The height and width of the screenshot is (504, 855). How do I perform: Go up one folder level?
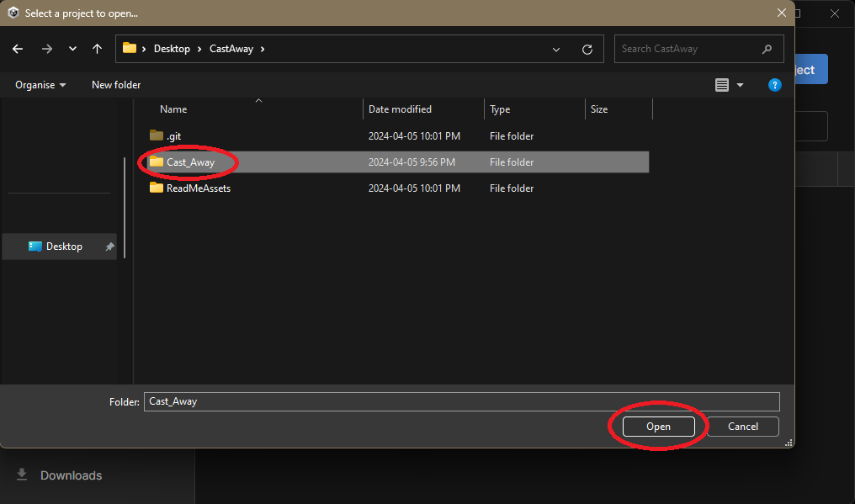pos(98,49)
